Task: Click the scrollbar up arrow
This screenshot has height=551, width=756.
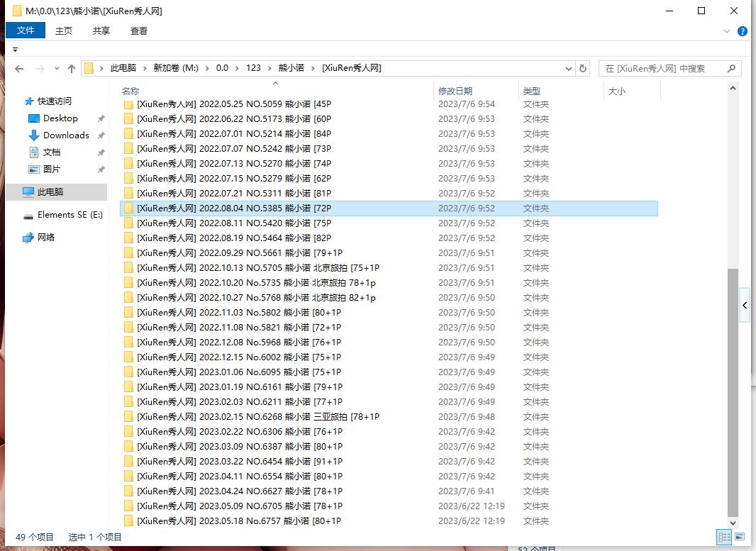Action: (733, 88)
